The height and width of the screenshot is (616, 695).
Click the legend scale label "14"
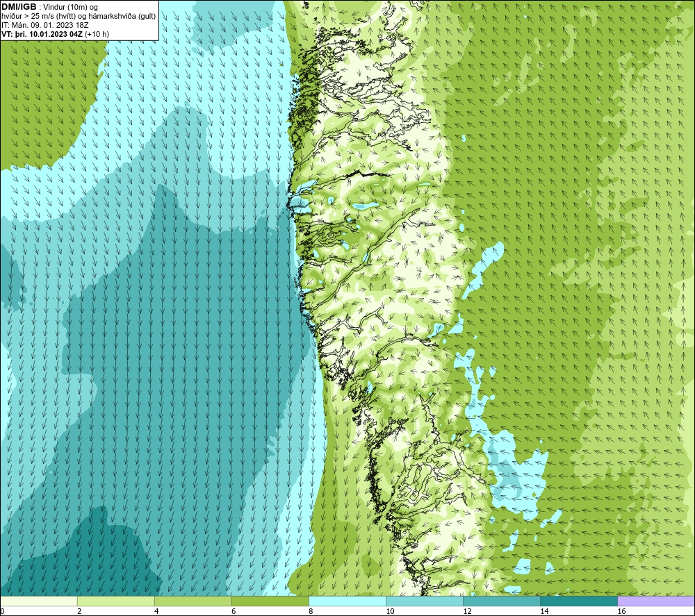click(544, 611)
